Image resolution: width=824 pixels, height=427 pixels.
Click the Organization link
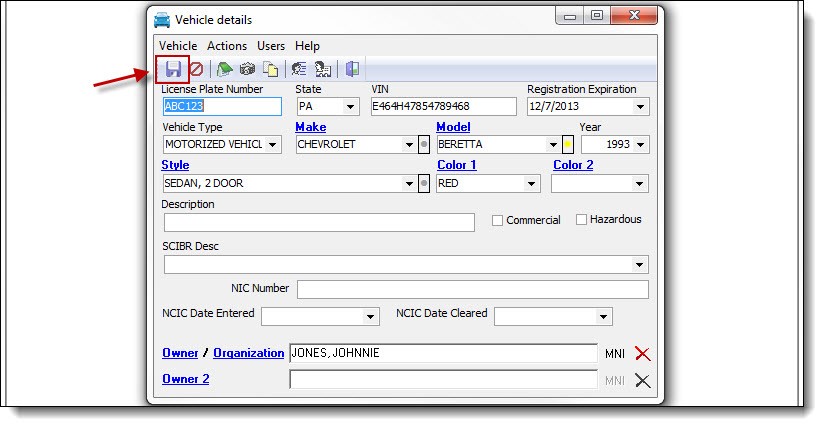tap(248, 353)
